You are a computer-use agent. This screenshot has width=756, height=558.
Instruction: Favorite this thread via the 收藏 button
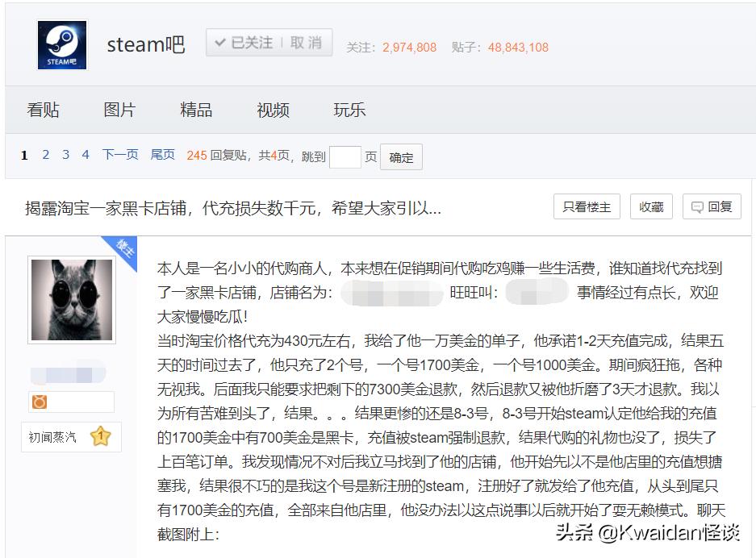(x=650, y=206)
